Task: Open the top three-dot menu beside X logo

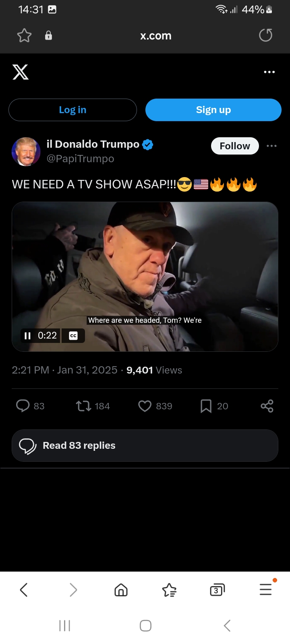Action: pyautogui.click(x=269, y=72)
